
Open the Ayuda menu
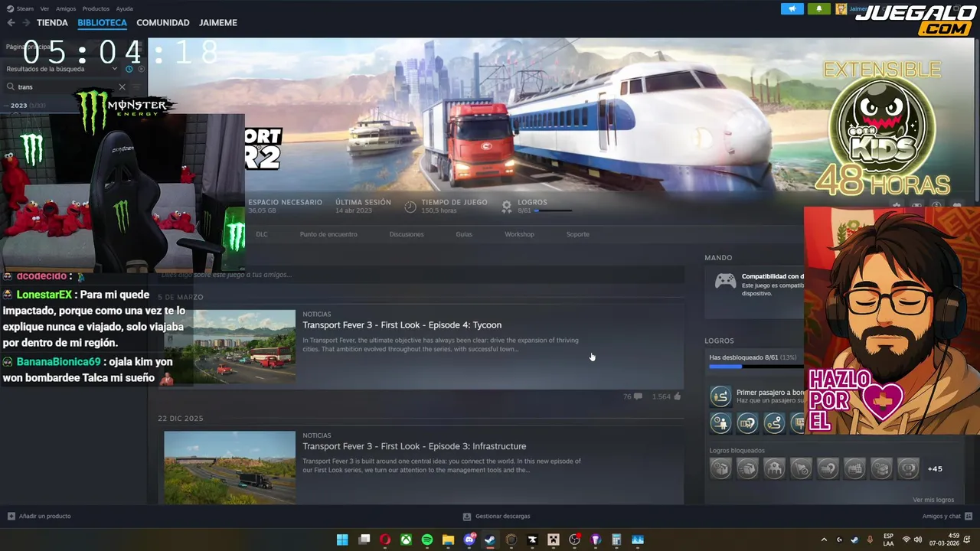coord(124,8)
